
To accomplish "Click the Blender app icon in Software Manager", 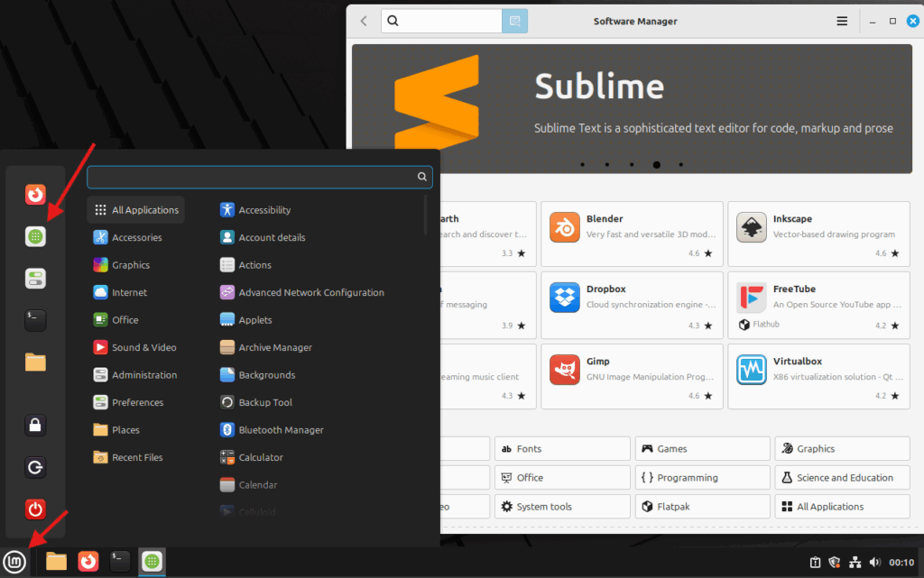I will pos(565,227).
